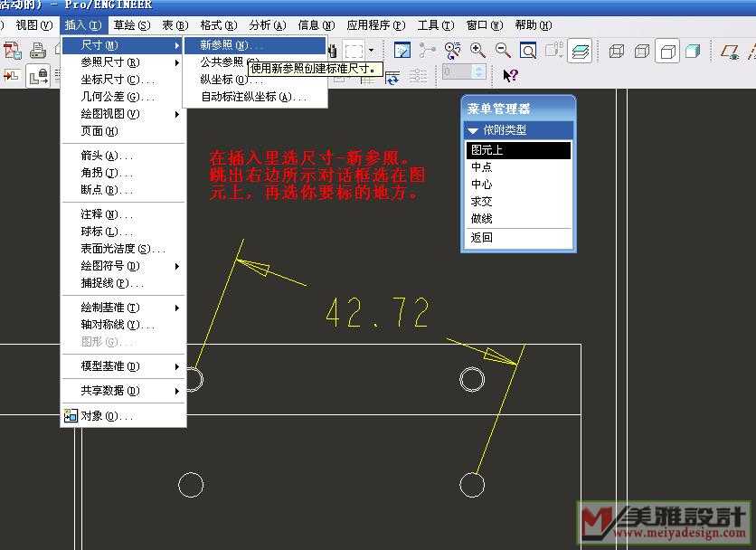This screenshot has height=550, width=756.
Task: Click the zoom in magnifier icon
Action: 477,50
